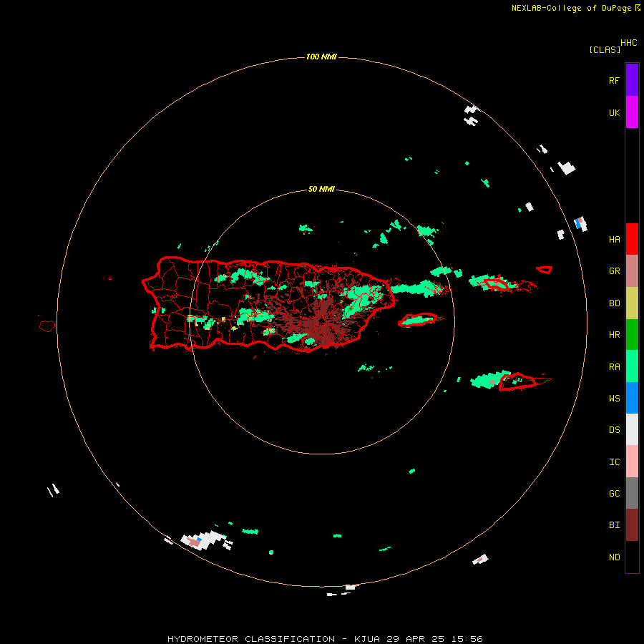Click the HR legend label

pyautogui.click(x=614, y=335)
